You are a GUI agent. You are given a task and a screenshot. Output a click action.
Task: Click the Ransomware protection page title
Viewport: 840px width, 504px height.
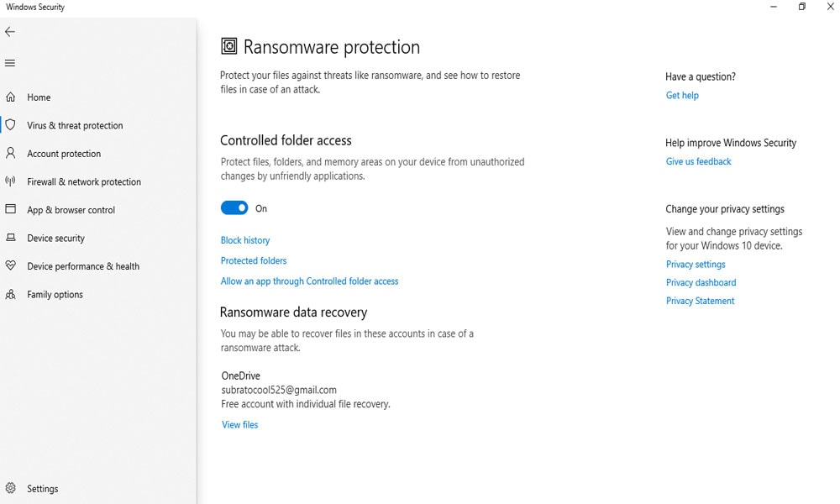[332, 47]
